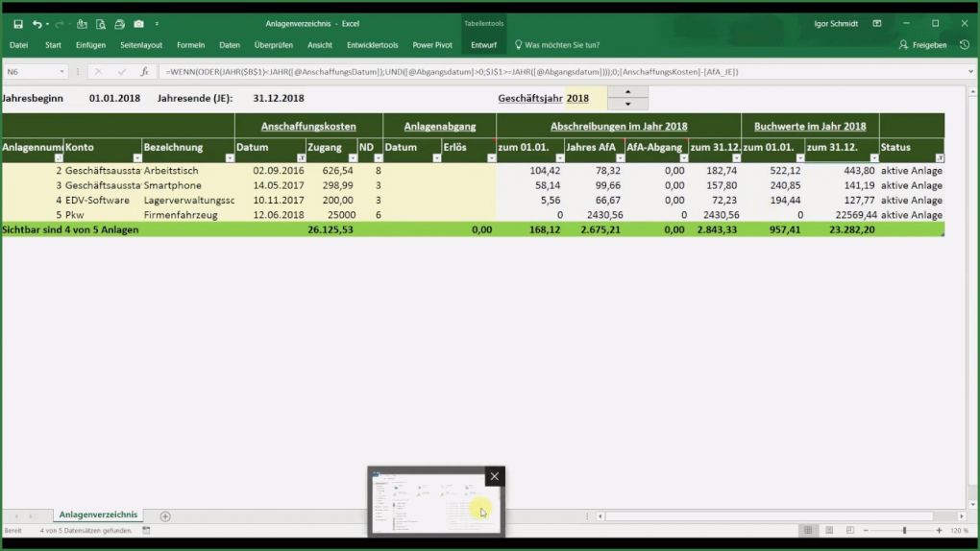Switch to Normal view icon
The height and width of the screenshot is (551, 980).
[808, 531]
